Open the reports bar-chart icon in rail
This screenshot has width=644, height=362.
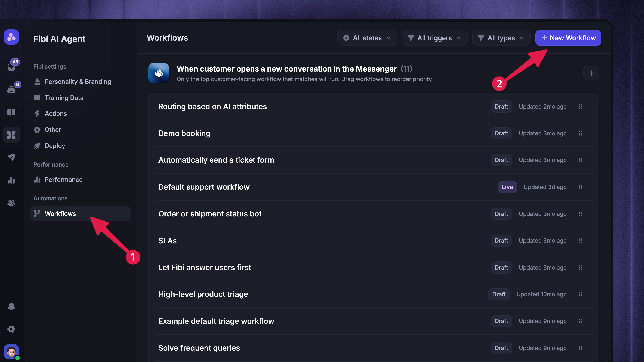(11, 180)
